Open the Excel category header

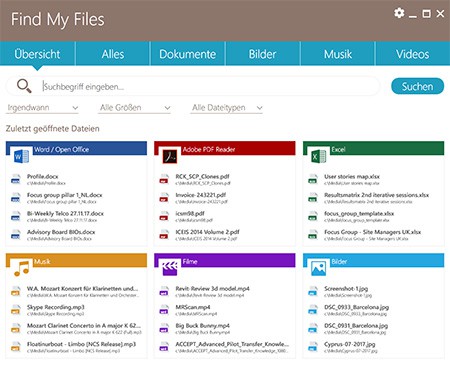coord(373,148)
